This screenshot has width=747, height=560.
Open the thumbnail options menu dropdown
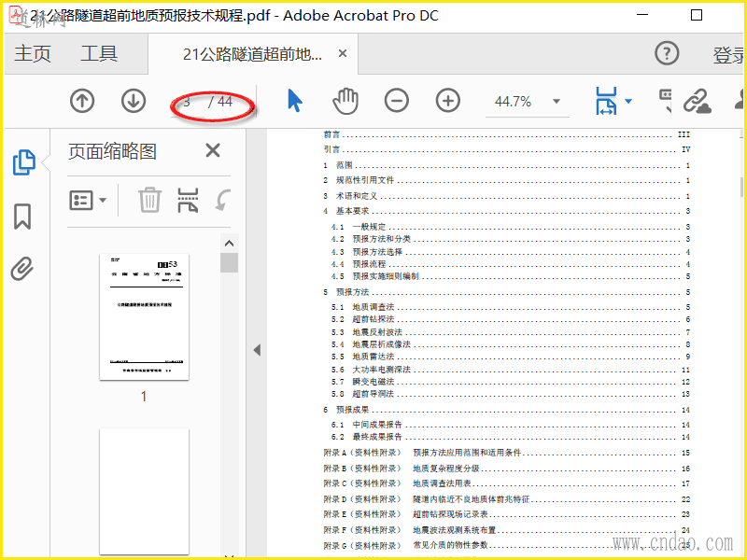pyautogui.click(x=88, y=201)
